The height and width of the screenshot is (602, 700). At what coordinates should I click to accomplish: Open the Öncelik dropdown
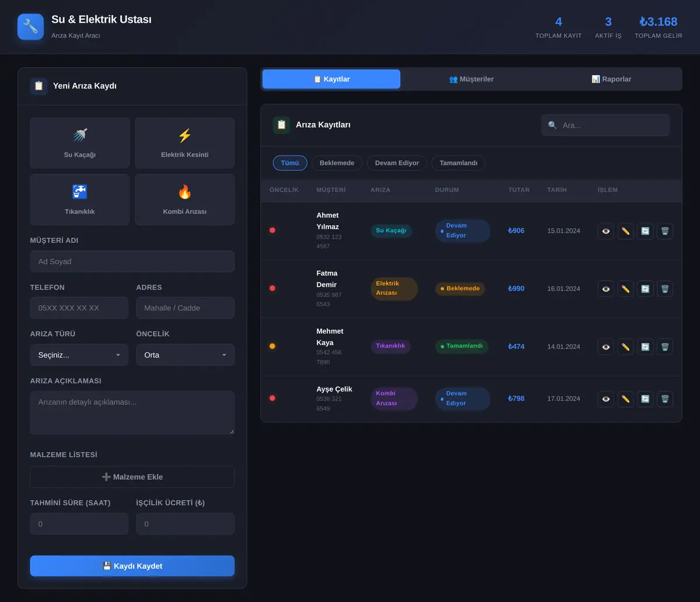point(185,355)
